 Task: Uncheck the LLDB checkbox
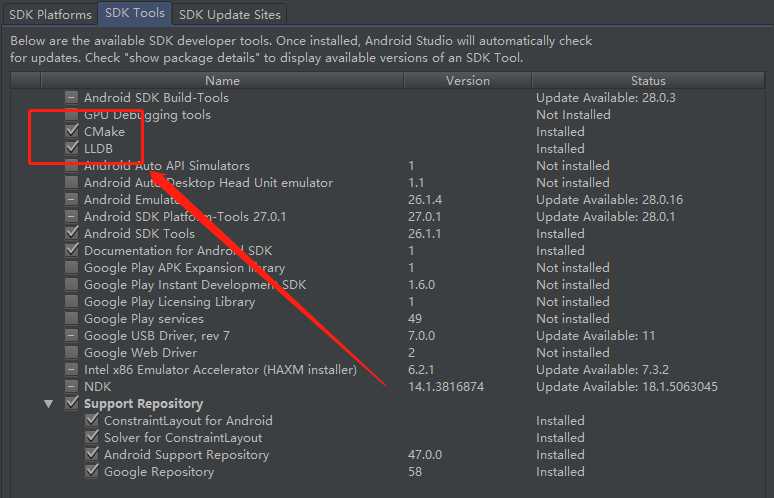(x=72, y=148)
